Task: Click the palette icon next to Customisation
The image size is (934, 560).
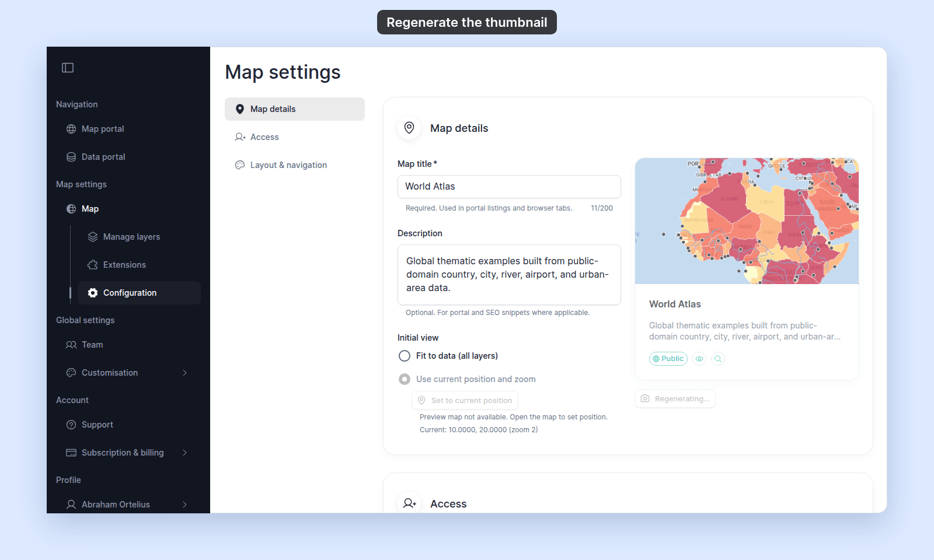Action: 71,373
